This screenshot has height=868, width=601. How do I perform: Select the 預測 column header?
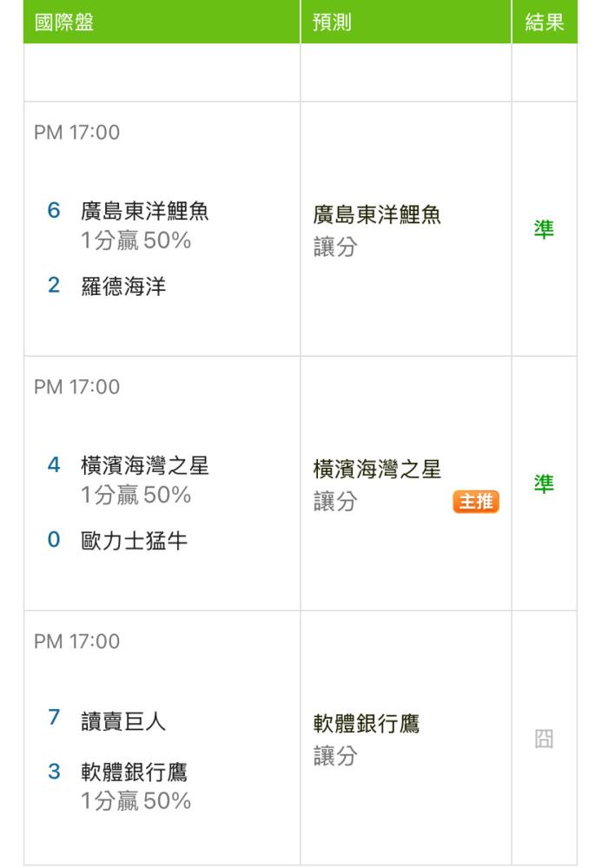(332, 23)
